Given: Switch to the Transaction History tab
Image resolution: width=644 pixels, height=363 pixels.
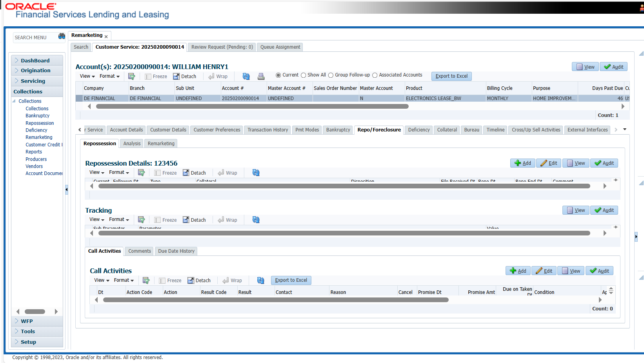Looking at the screenshot, I should [267, 130].
